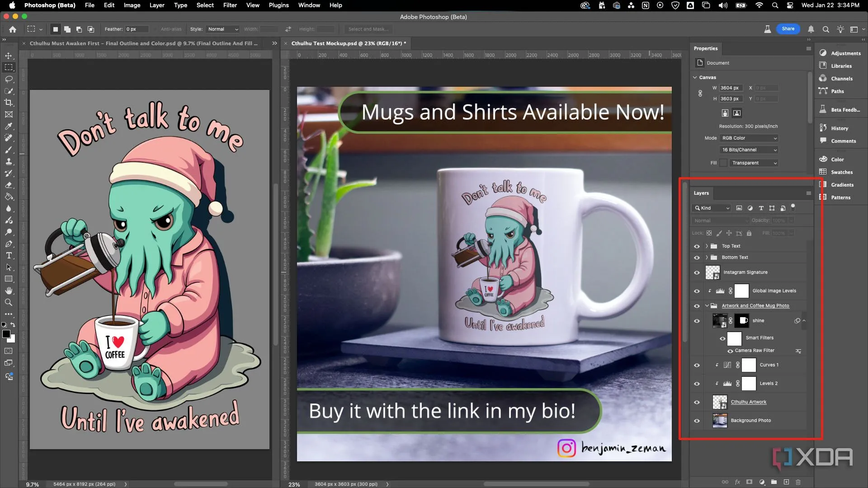
Task: Open the Gradients panel
Action: tap(836, 185)
